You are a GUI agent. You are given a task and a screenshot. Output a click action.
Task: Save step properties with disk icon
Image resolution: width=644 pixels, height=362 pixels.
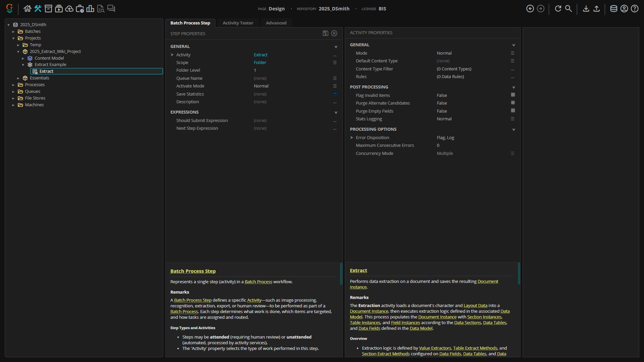(325, 33)
